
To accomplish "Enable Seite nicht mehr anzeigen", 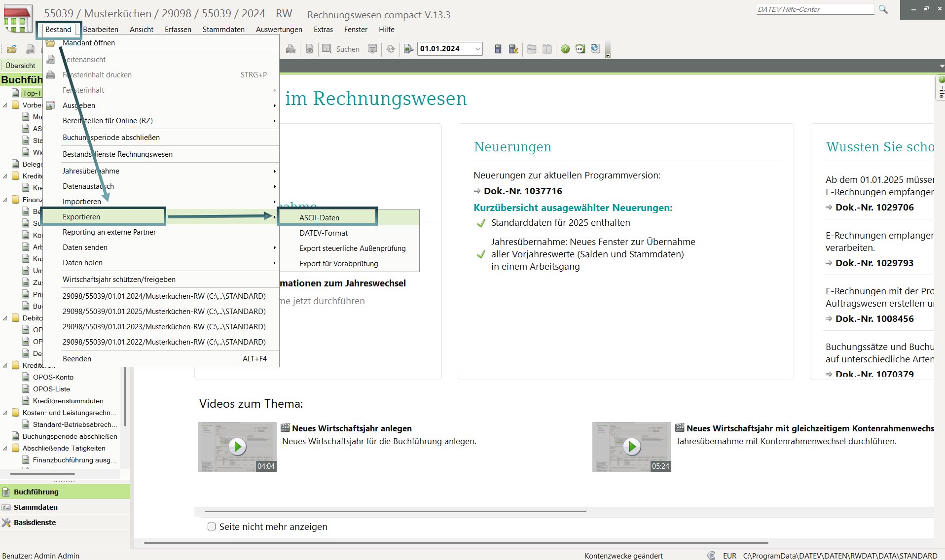I will [212, 526].
